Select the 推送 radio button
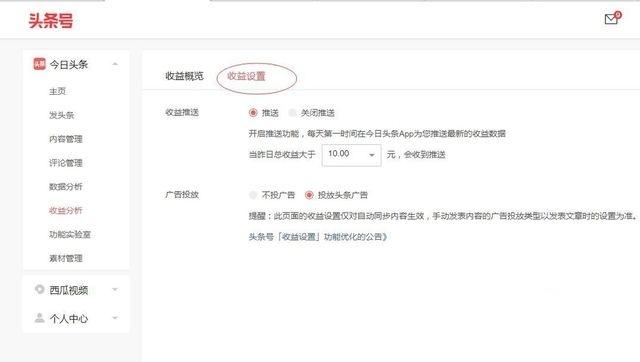Image resolution: width=640 pixels, height=362 pixels. coord(253,113)
